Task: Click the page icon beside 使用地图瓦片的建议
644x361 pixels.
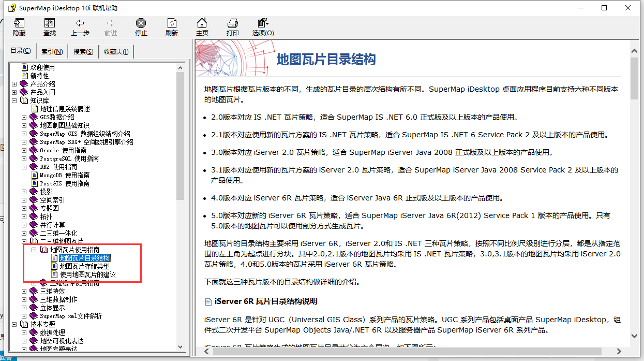Action: pos(54,275)
